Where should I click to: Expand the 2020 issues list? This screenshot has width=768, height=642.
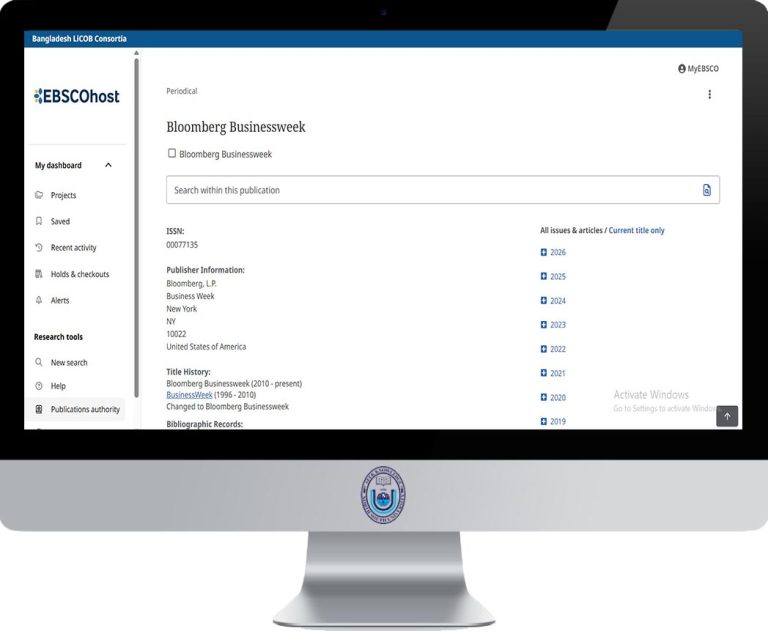[x=543, y=397]
